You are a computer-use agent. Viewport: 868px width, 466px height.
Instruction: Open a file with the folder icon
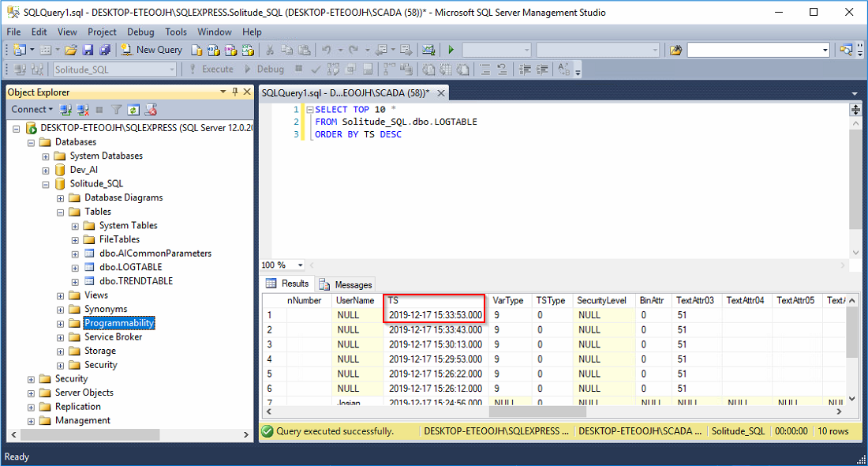70,50
